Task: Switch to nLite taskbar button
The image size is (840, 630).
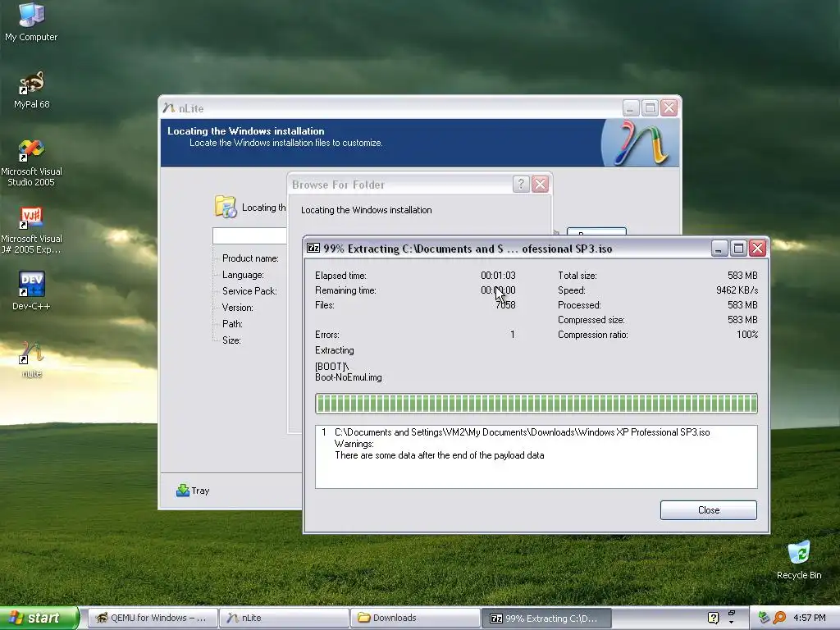Action: coord(284,618)
